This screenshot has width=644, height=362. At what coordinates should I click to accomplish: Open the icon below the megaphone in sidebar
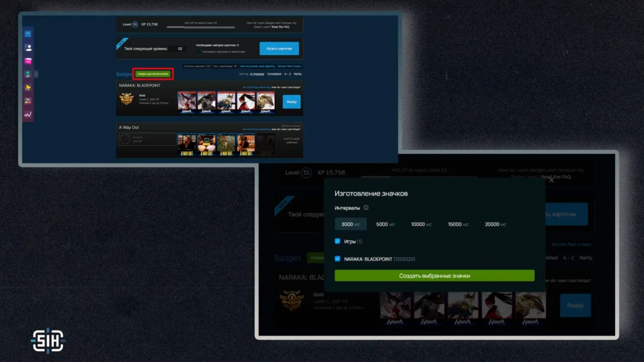tap(28, 101)
